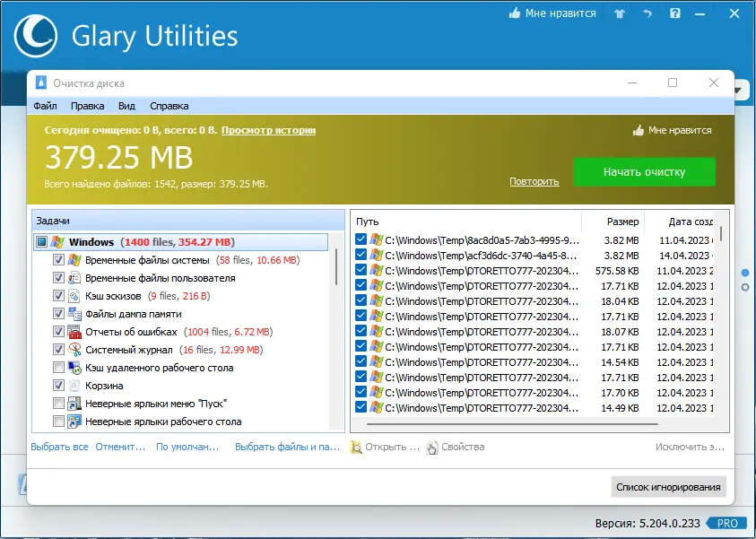Select the 14.49 KB file row
Image resolution: width=756 pixels, height=539 pixels.
click(x=534, y=408)
